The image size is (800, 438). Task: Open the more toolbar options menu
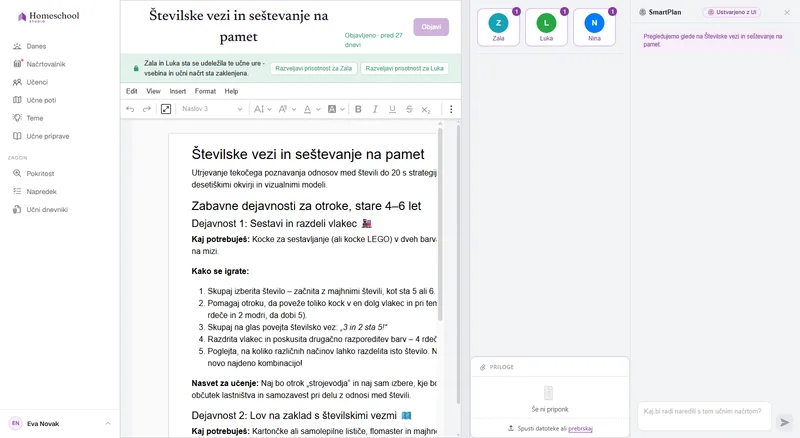click(x=451, y=109)
